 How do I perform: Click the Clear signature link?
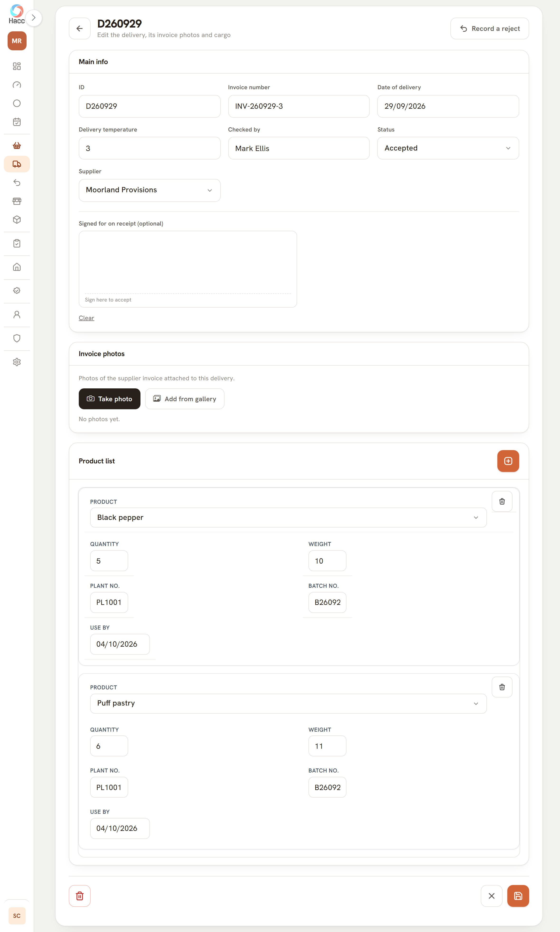[x=86, y=318]
